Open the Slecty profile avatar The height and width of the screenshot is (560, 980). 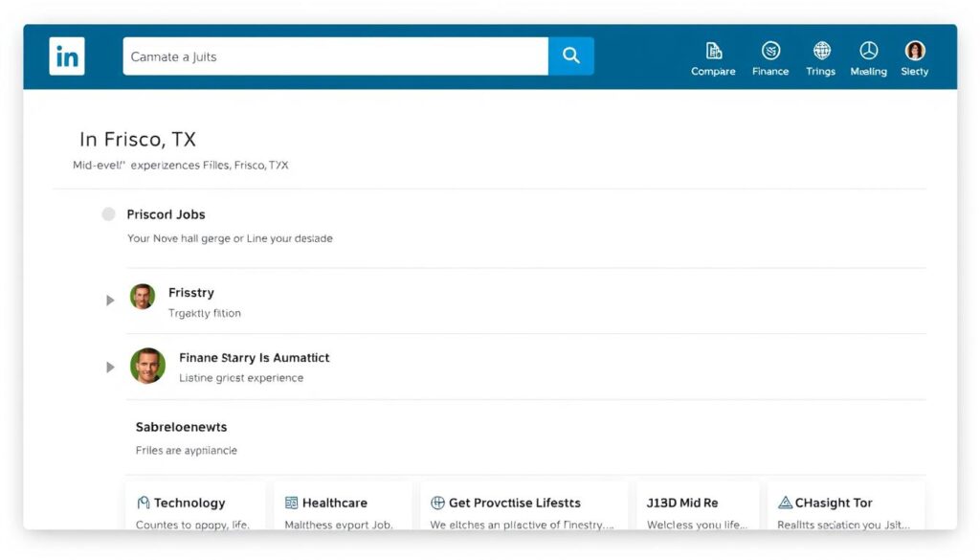coord(915,51)
